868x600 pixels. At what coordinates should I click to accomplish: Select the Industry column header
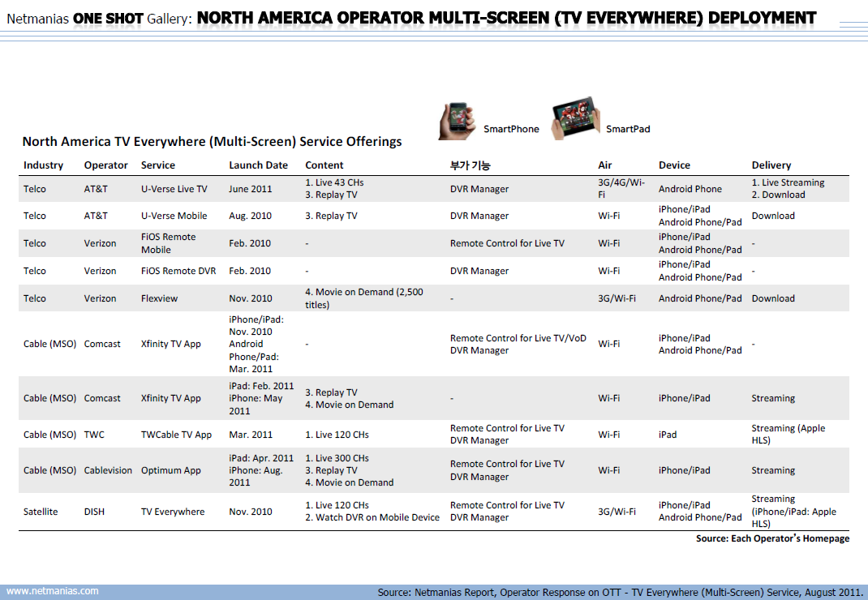43,165
